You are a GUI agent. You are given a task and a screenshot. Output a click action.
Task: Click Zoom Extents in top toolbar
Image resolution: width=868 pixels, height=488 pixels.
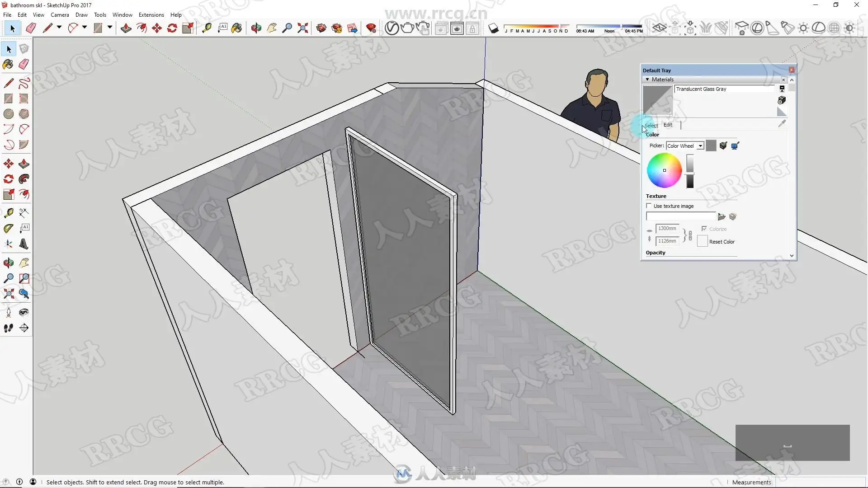tap(302, 28)
